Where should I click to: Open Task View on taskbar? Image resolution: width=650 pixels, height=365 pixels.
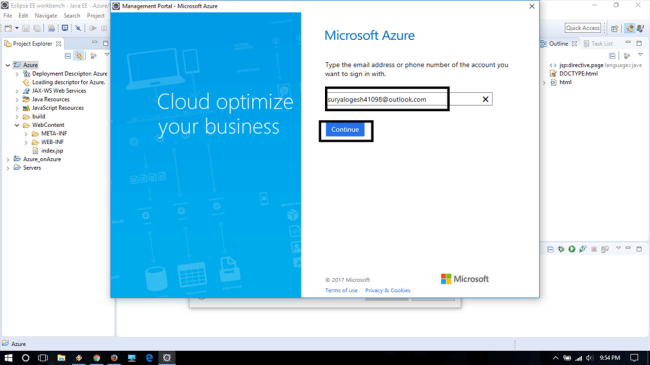[43, 358]
